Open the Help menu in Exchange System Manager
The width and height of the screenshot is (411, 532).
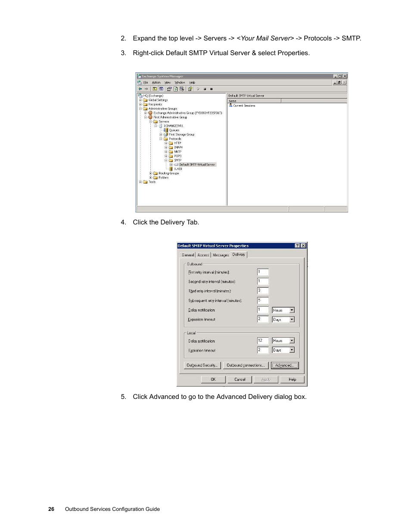point(192,82)
